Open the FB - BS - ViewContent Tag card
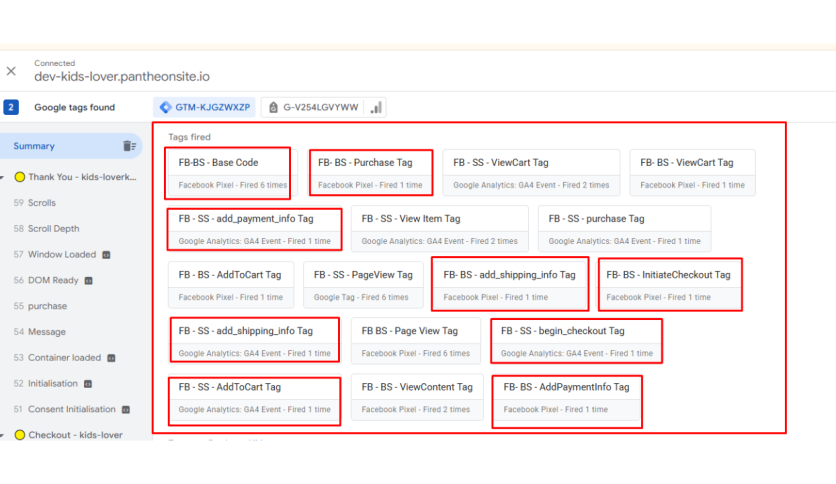The image size is (836, 484). [x=417, y=398]
